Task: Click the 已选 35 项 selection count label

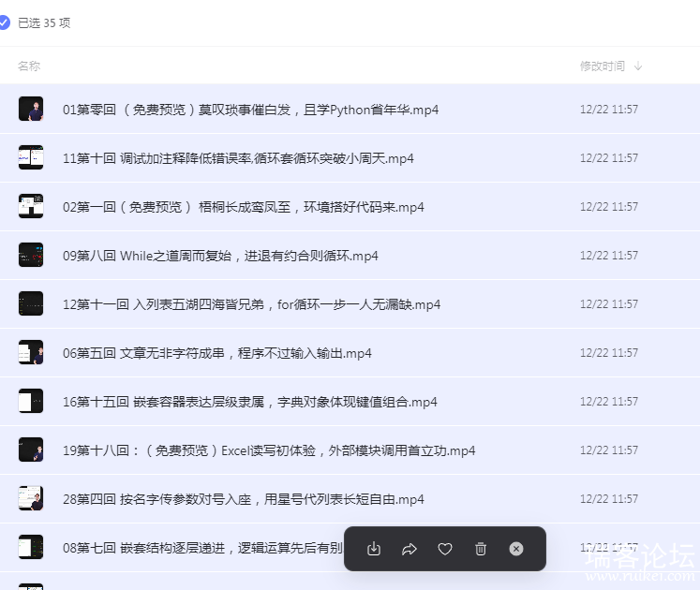Action: pos(44,22)
